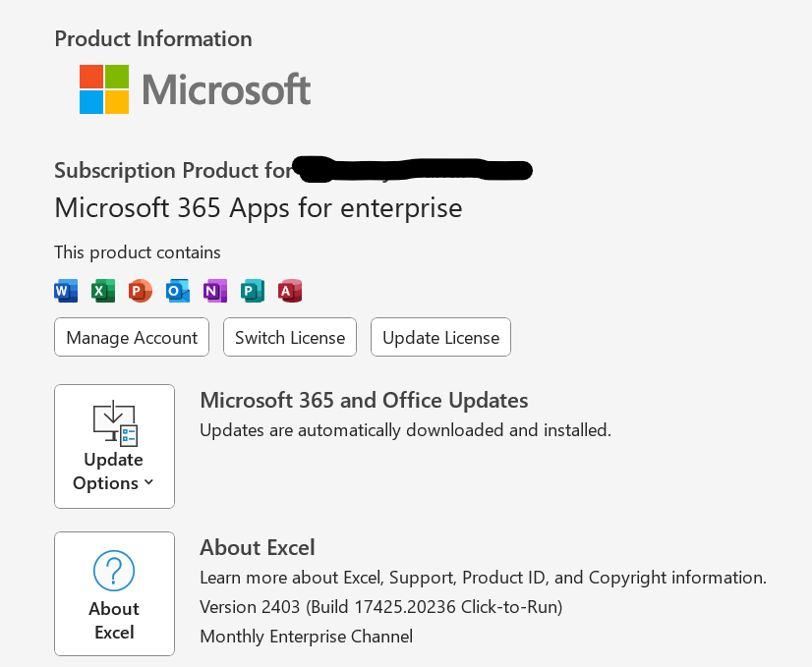Select the PowerPoint app icon
The image size is (812, 667).
(140, 291)
